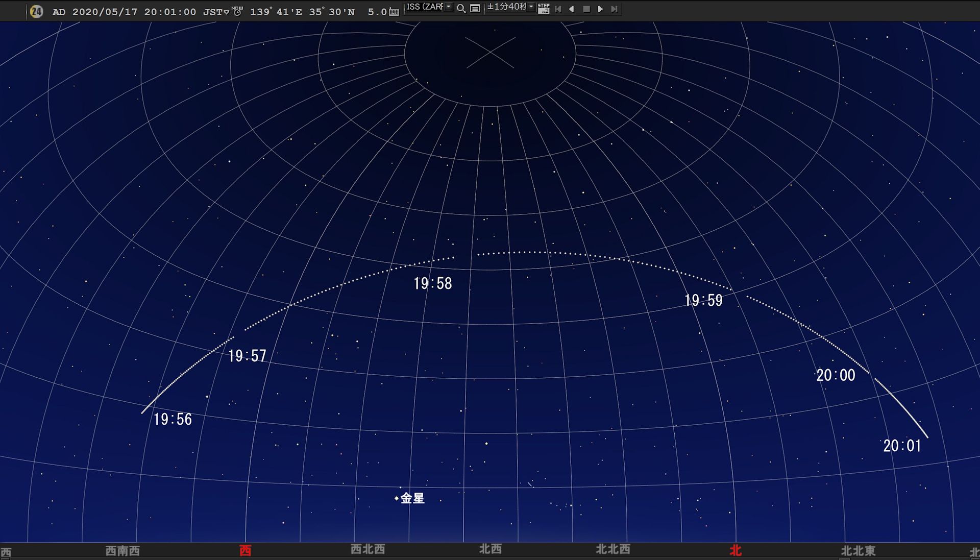Click the date 2020/05/17 field
Viewport: 980px width, 560px height.
click(105, 12)
